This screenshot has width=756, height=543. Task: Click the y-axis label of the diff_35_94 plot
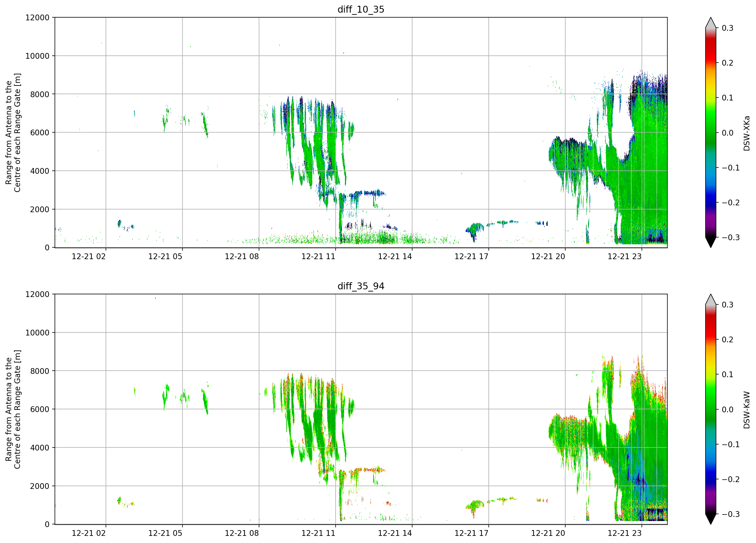[13, 409]
